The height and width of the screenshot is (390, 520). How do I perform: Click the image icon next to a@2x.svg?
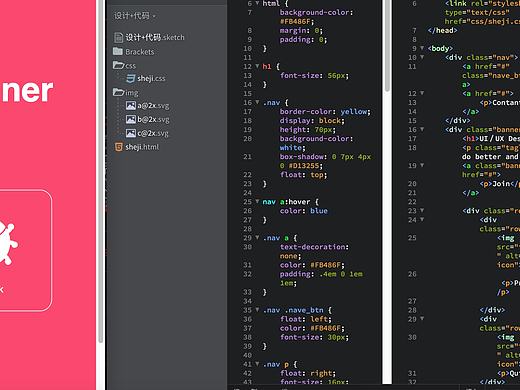[131, 106]
